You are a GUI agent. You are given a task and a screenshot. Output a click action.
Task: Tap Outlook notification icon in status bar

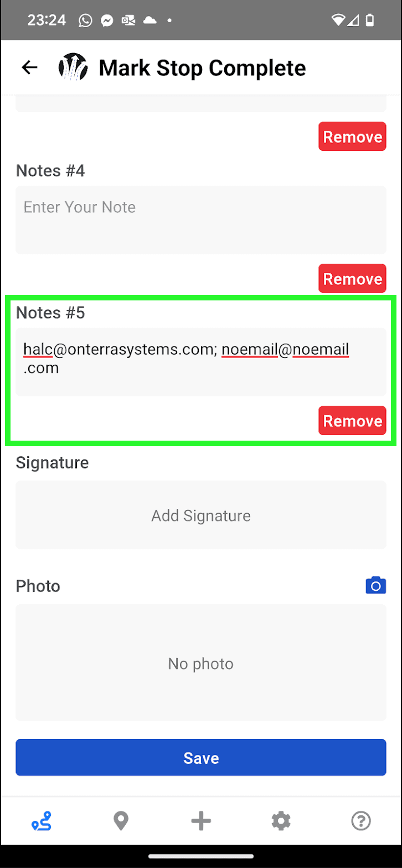128,21
